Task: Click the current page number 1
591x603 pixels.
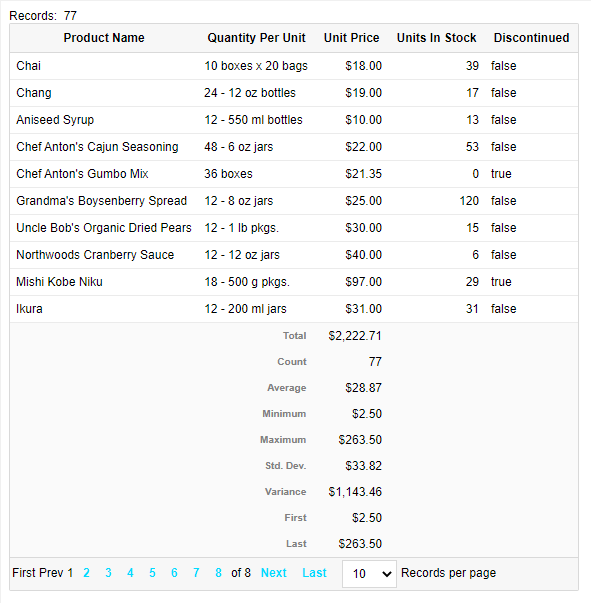Action: (70, 573)
